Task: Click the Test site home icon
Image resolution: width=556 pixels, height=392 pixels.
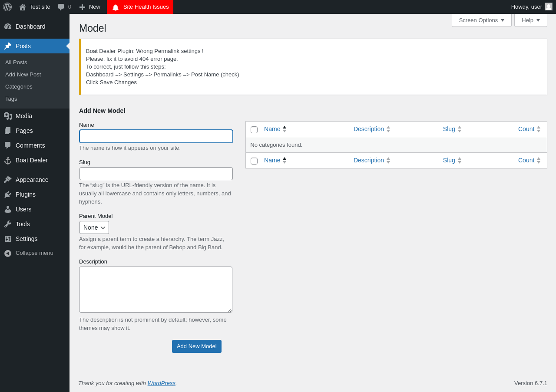Action: tap(23, 7)
